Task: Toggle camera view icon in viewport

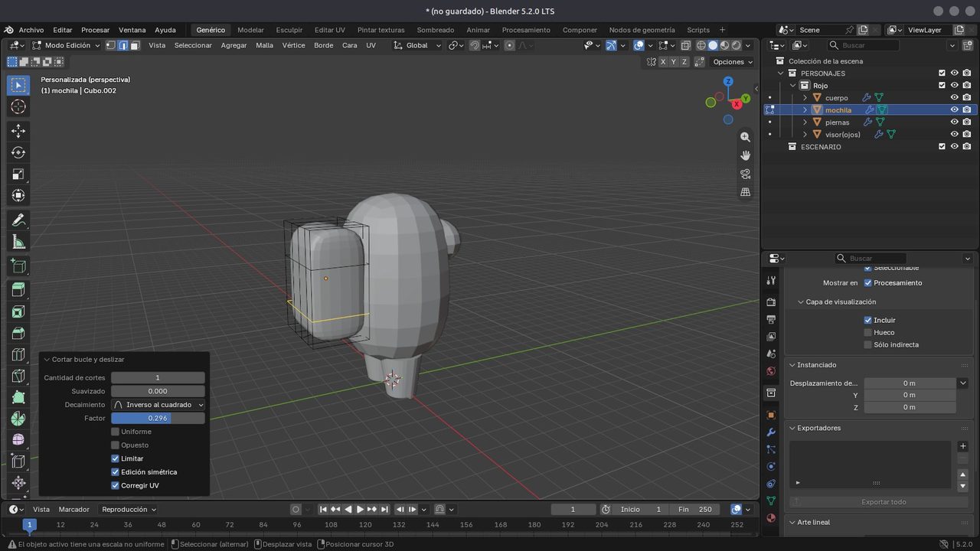Action: coord(745,174)
